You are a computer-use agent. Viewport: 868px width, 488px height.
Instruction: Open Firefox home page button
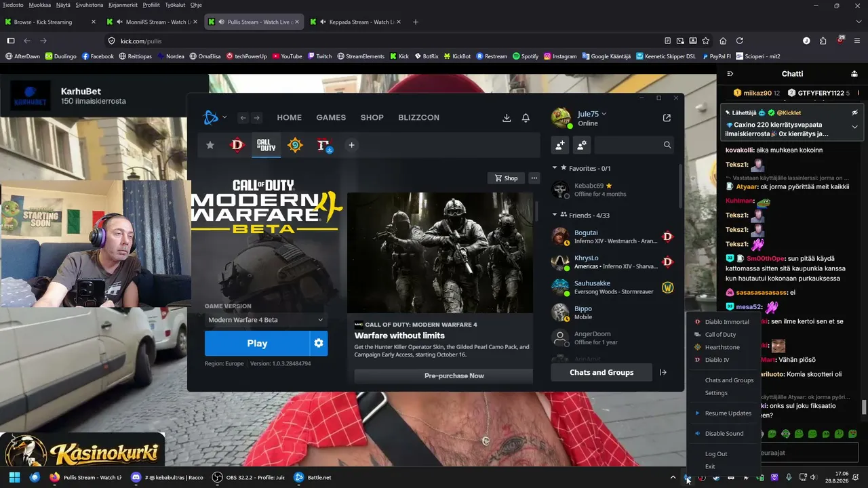click(723, 41)
